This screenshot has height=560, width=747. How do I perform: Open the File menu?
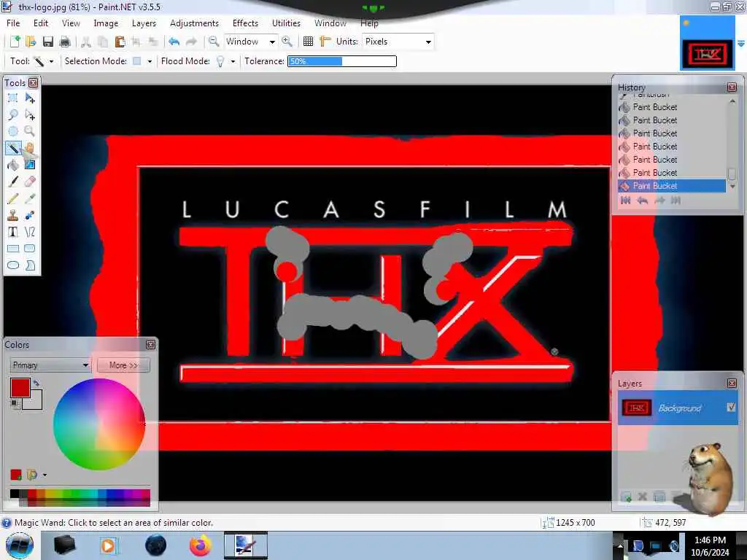pos(13,23)
